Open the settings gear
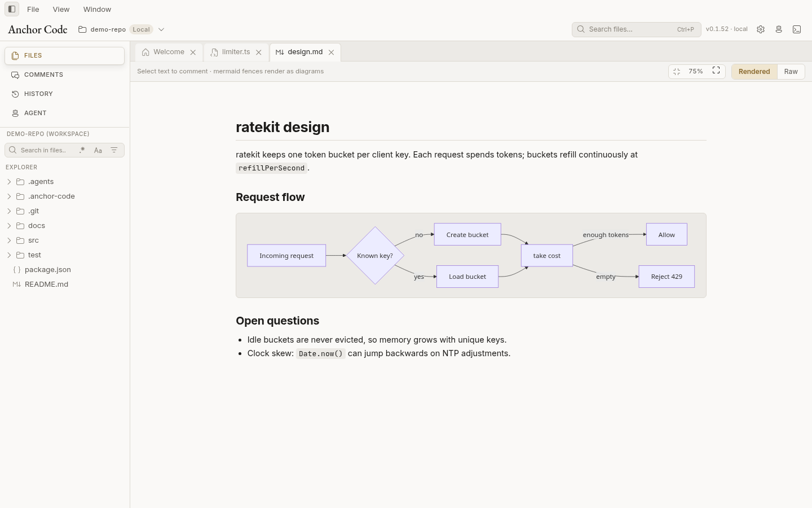Viewport: 812px width, 508px height. (x=761, y=29)
